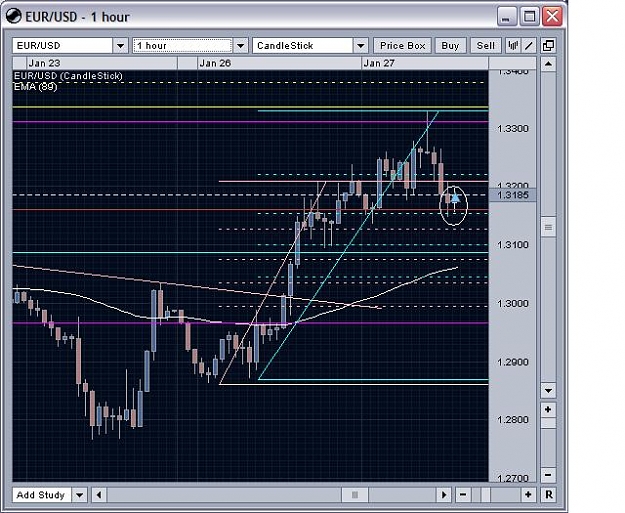This screenshot has height=513, width=625.
Task: Close the EUR/USD chart window
Action: [x=552, y=17]
